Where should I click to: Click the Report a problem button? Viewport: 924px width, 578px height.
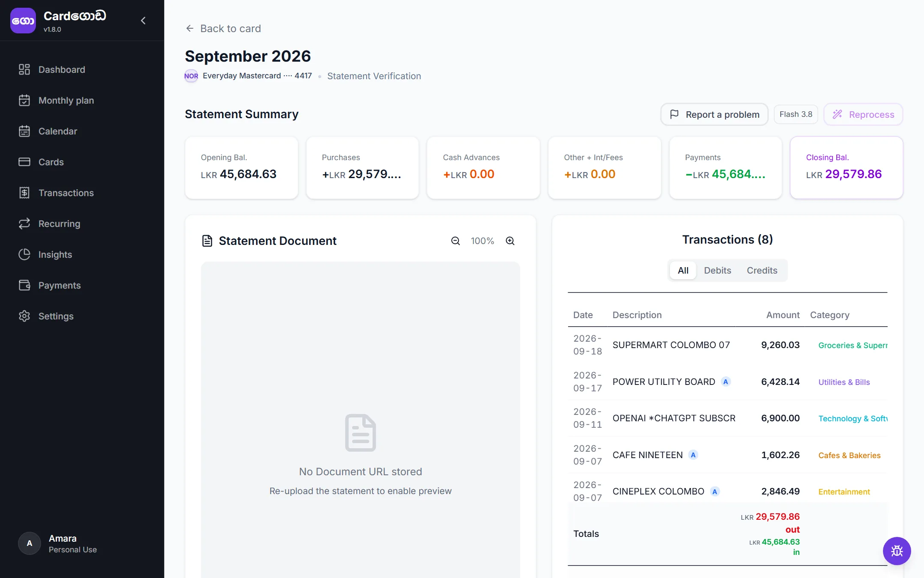pyautogui.click(x=714, y=114)
